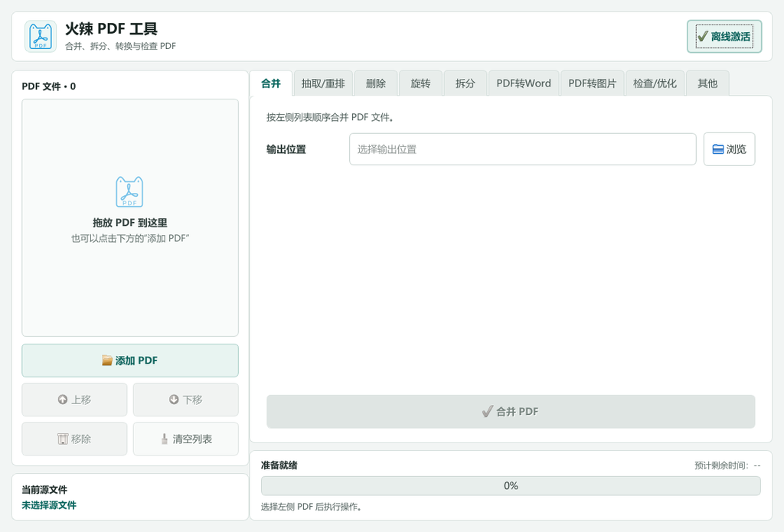784x532 pixels.
Task: Click the 清空列表 clear list button
Action: coord(185,439)
